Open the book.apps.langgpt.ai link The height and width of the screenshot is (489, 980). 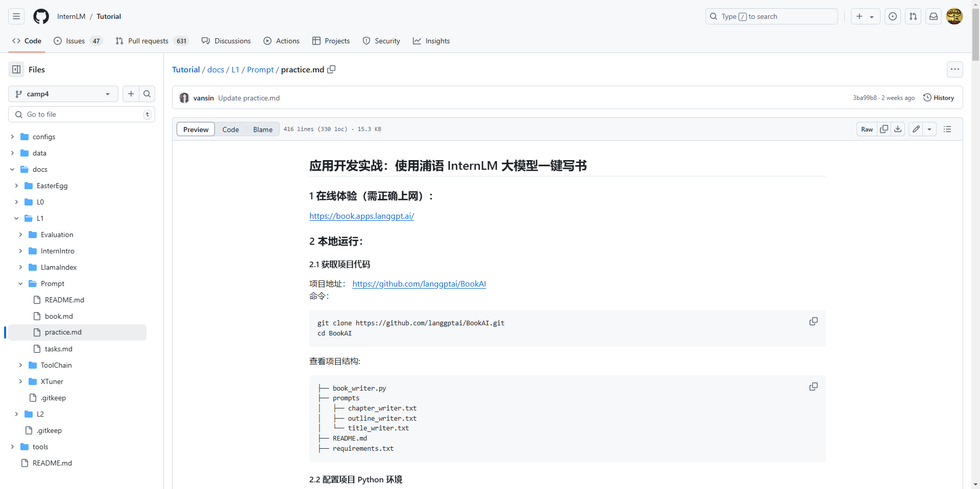coord(362,216)
